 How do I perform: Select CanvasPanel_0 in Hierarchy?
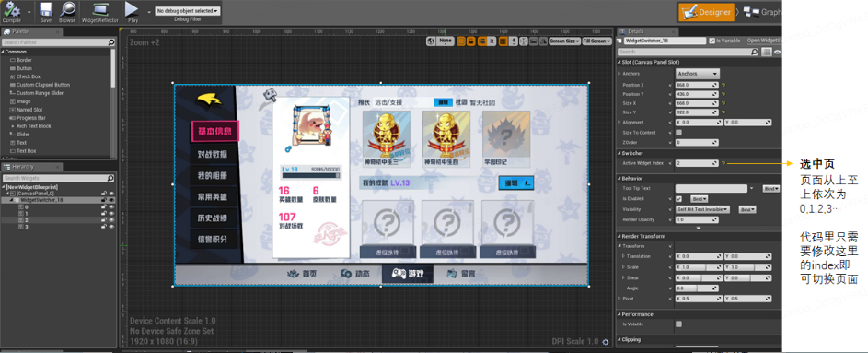[x=35, y=194]
